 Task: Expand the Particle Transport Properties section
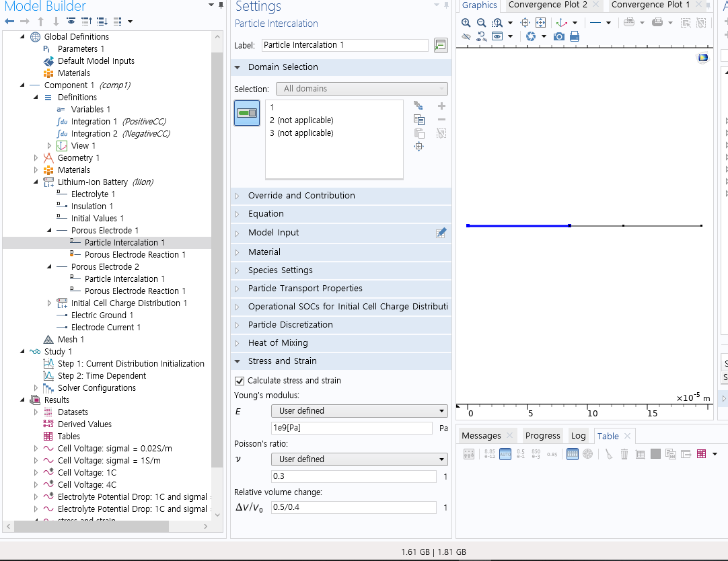[x=305, y=289]
